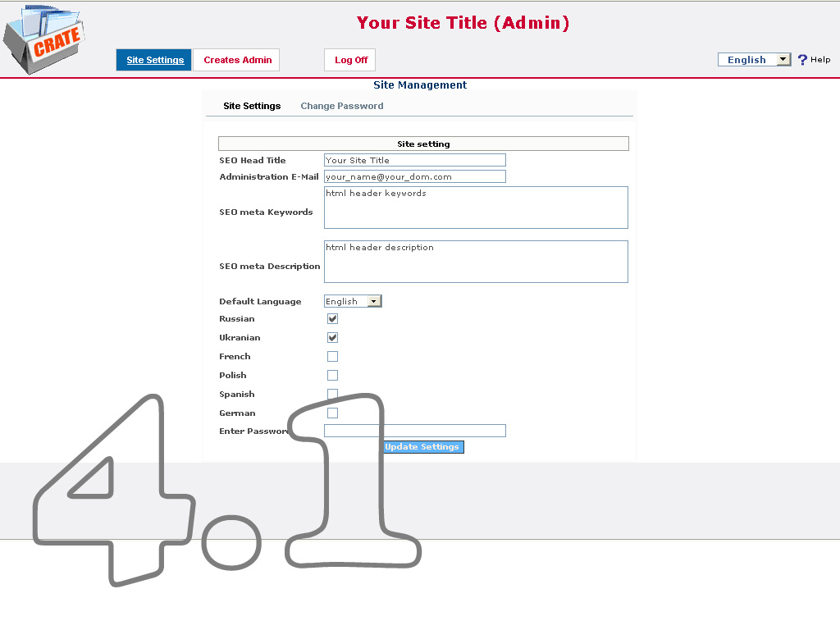The image size is (840, 630).
Task: Focus the Administration E-Mail field
Action: point(414,176)
